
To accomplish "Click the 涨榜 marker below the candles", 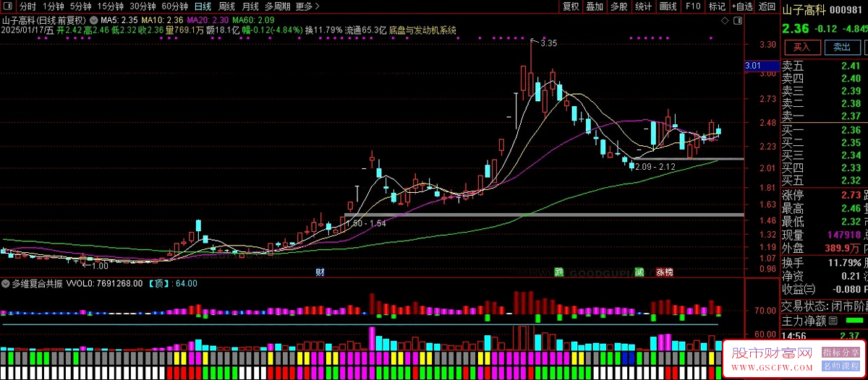I will tap(664, 272).
